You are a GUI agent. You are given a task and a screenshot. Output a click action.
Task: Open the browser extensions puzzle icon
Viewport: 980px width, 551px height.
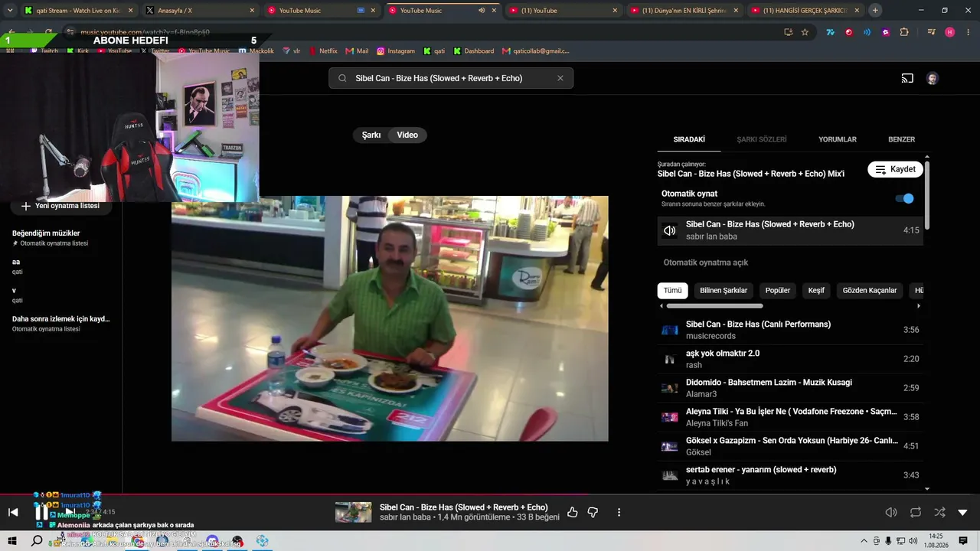tap(904, 32)
